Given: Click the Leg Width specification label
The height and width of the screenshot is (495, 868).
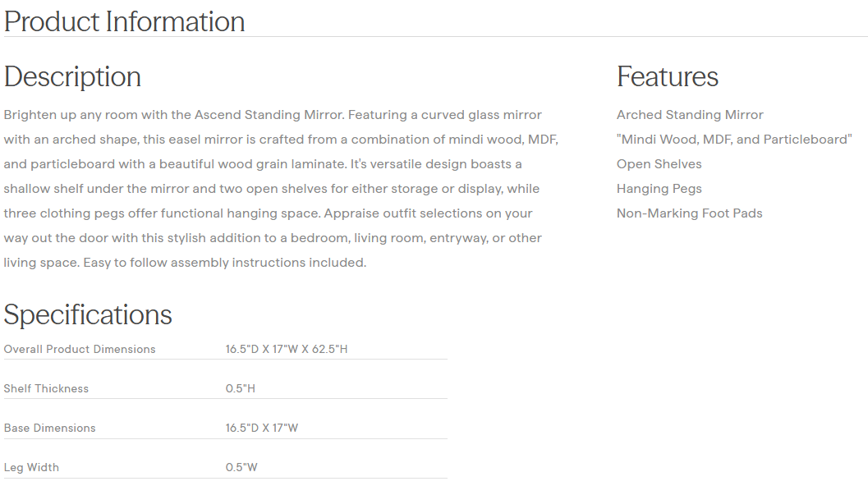Looking at the screenshot, I should (31, 467).
